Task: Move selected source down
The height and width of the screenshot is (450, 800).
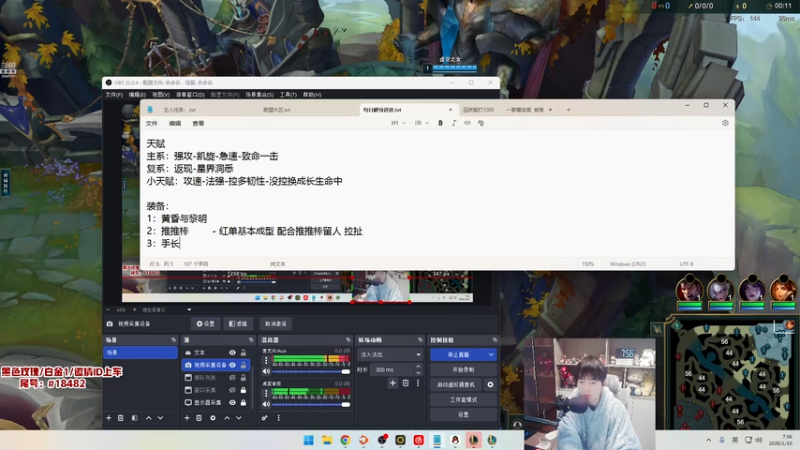Action: (x=239, y=418)
